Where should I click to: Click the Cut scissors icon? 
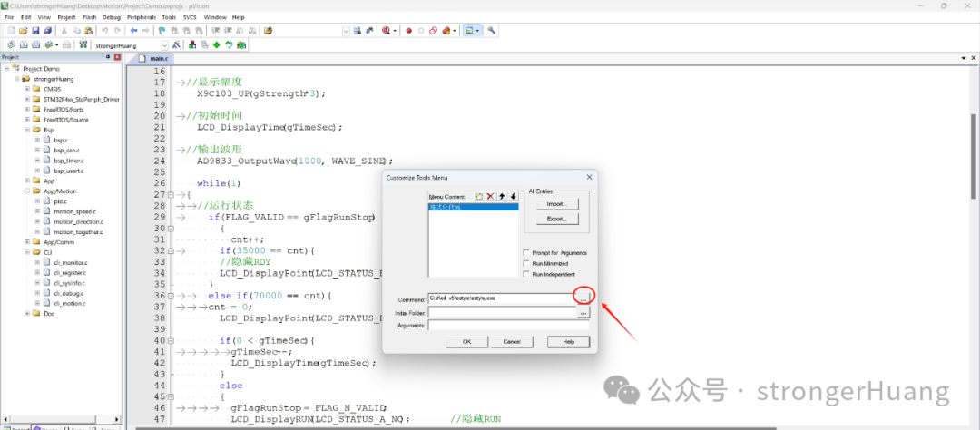tap(64, 31)
